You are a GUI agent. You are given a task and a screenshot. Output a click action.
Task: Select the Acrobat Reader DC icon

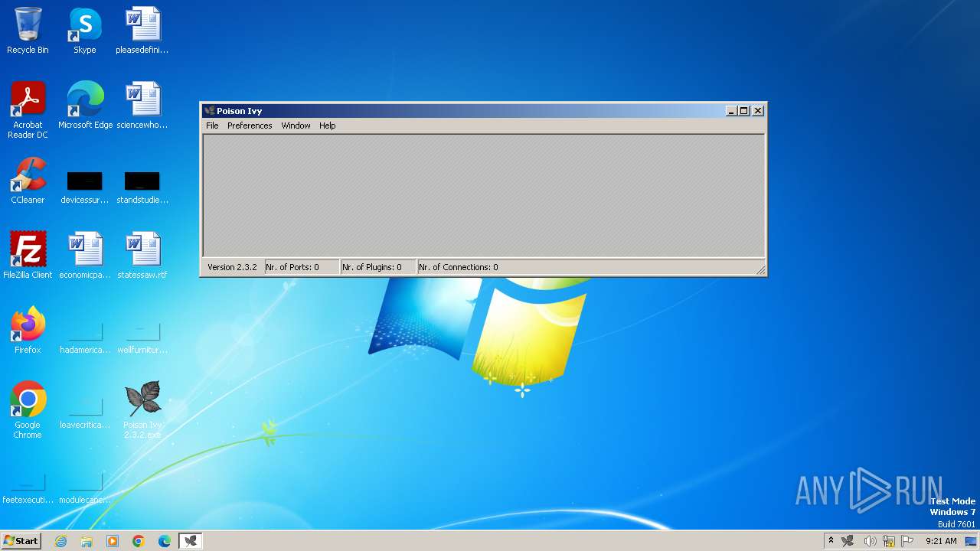tap(28, 110)
